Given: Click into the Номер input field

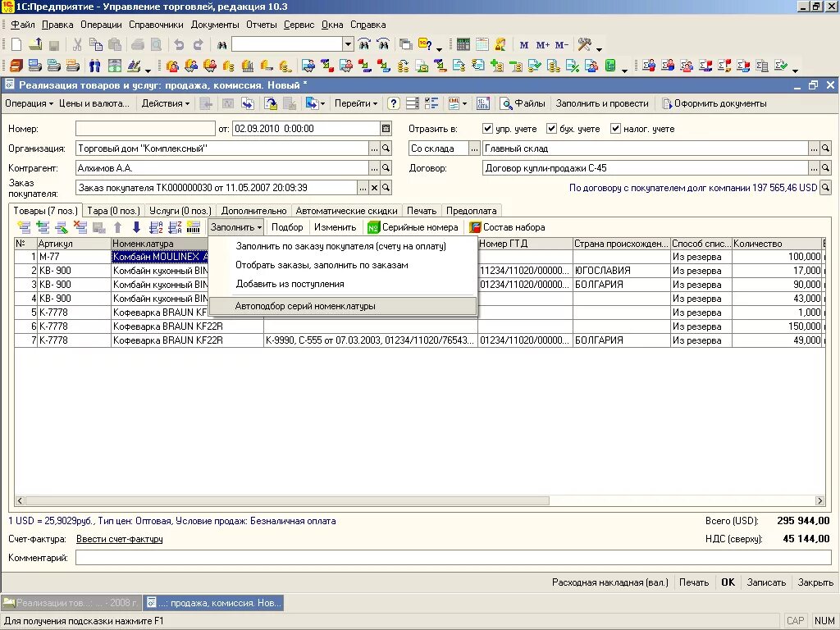Looking at the screenshot, I should (145, 129).
